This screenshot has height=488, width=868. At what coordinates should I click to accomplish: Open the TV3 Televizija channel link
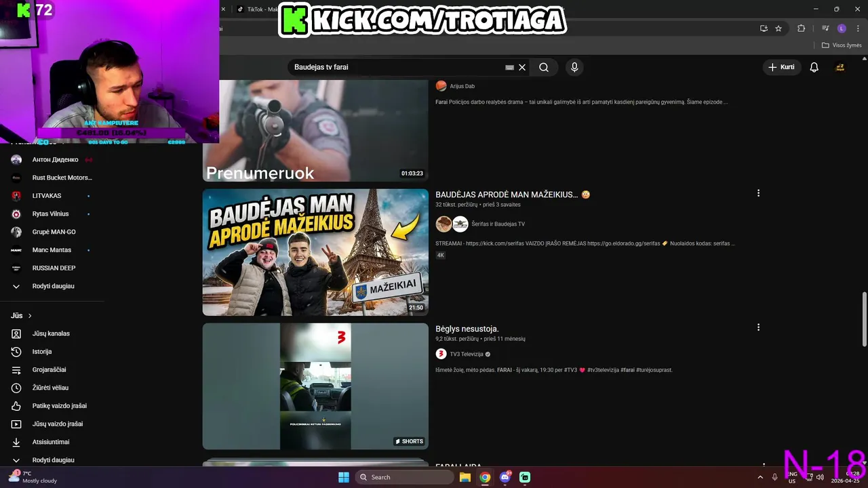coord(467,354)
